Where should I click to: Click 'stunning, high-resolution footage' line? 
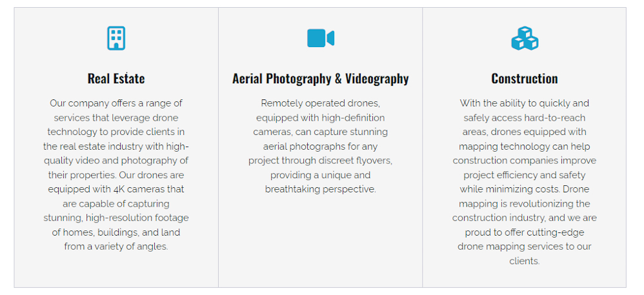click(x=116, y=218)
